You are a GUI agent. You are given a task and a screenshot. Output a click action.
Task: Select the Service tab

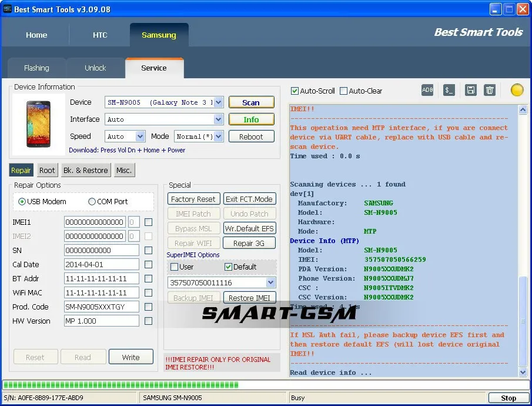click(x=154, y=68)
